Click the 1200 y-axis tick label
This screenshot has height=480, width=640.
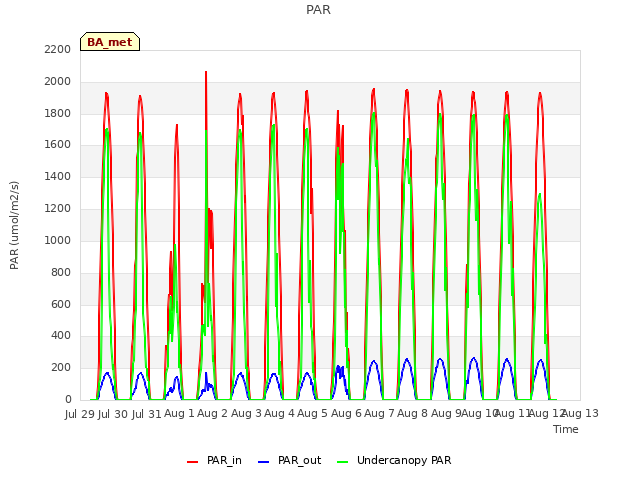58,209
